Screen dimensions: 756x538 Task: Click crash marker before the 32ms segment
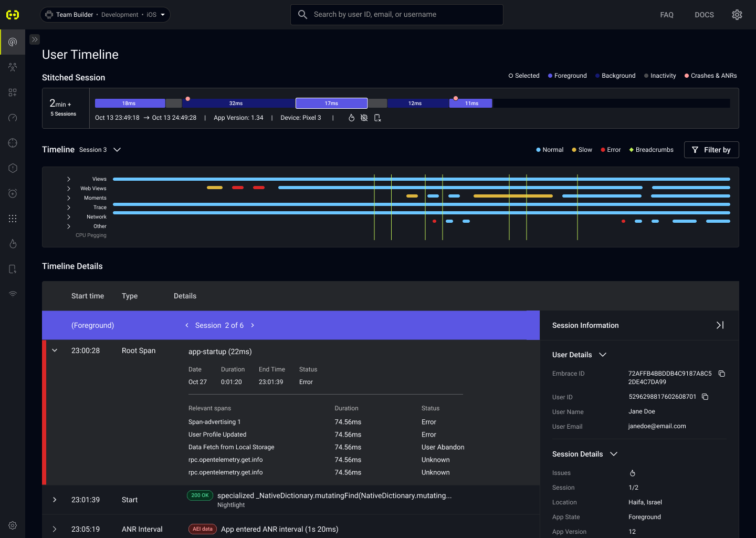(188, 99)
